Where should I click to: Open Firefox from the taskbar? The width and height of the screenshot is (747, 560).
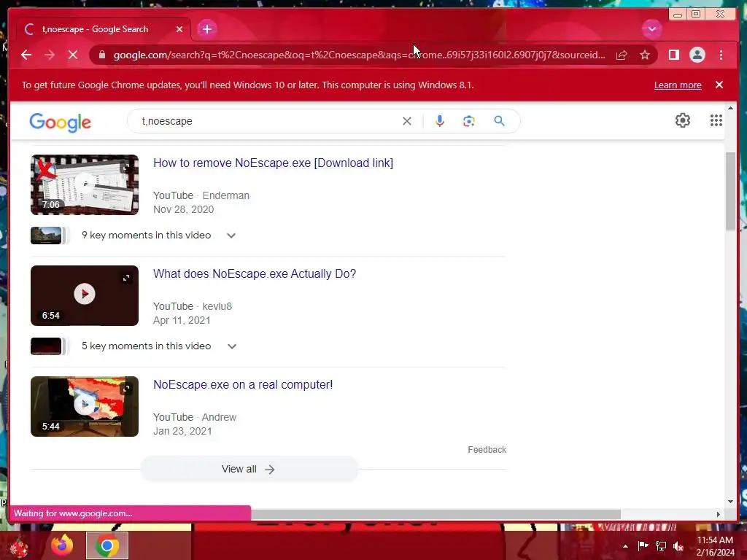pos(63,545)
